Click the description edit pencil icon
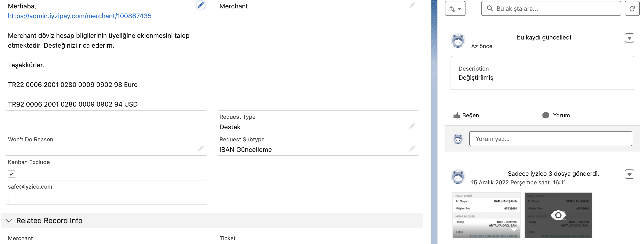This screenshot has width=644, height=244. click(x=200, y=5)
